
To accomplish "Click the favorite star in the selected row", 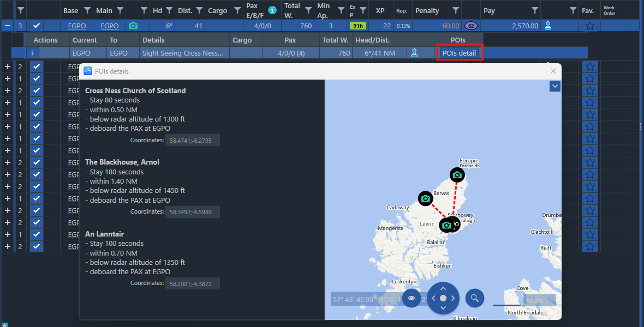I will 589,26.
